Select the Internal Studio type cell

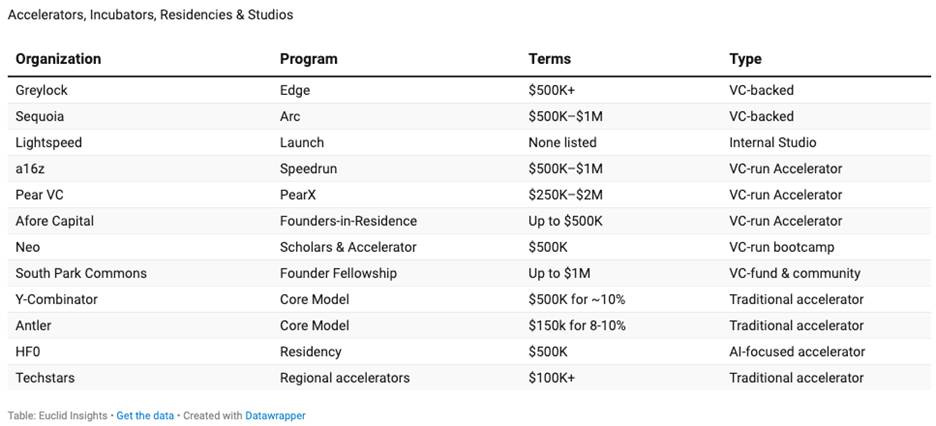(x=772, y=143)
